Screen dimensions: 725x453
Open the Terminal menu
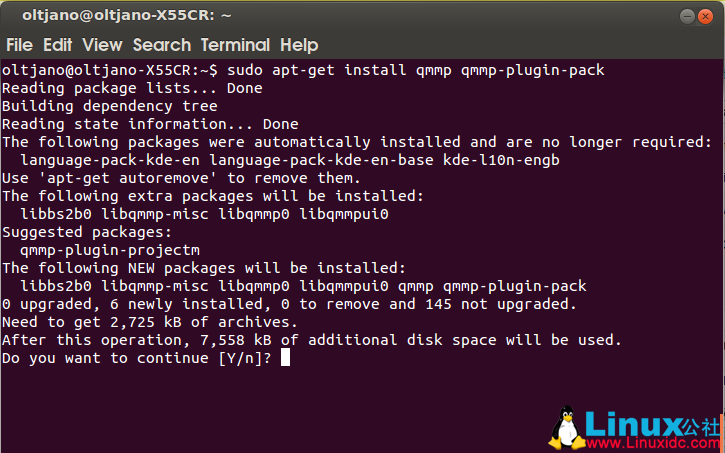click(x=235, y=45)
